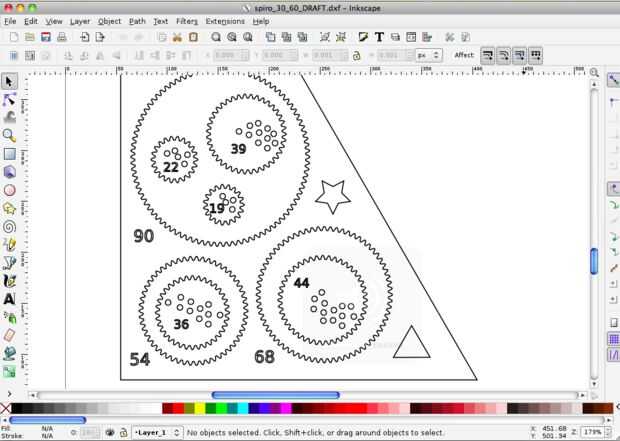The height and width of the screenshot is (441, 620).
Task: Open the px units dropdown
Action: pyautogui.click(x=429, y=55)
